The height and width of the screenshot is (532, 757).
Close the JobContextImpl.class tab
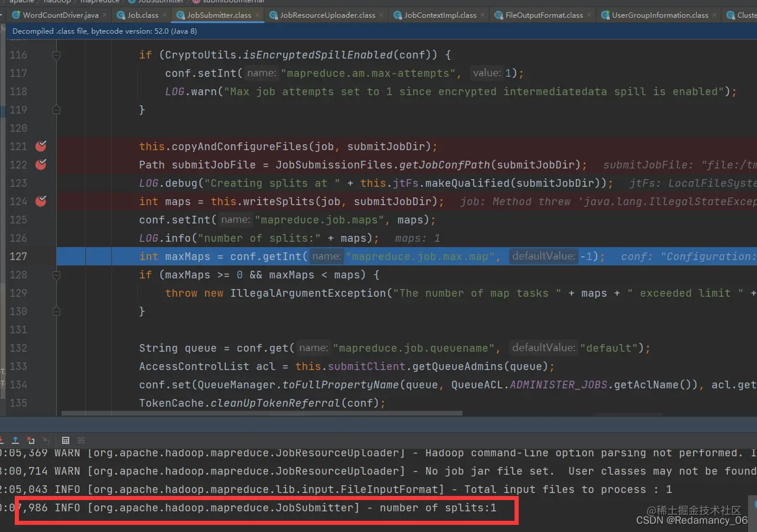pyautogui.click(x=483, y=15)
